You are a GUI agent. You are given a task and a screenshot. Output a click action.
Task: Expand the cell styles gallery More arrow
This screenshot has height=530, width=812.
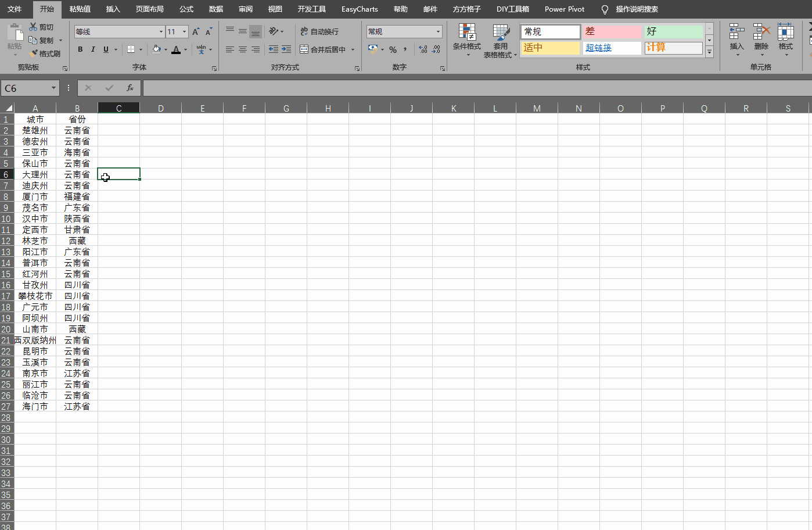click(x=709, y=52)
